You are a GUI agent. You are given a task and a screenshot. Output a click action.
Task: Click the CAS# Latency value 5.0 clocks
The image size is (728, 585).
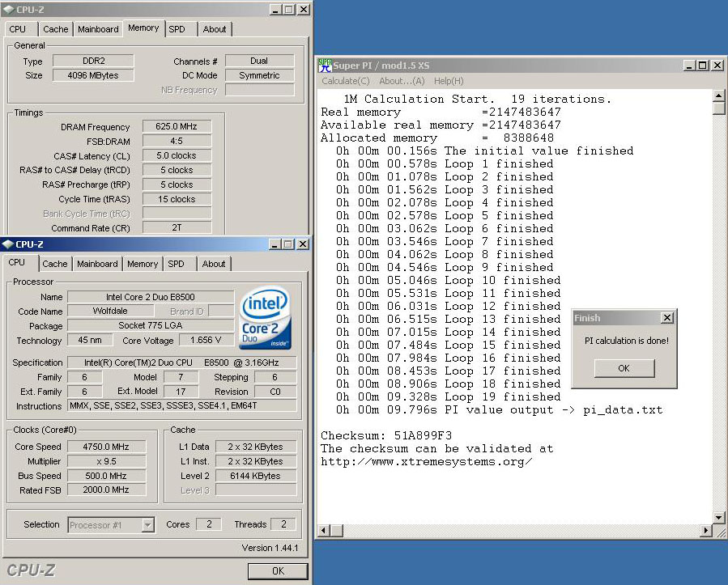(177, 155)
